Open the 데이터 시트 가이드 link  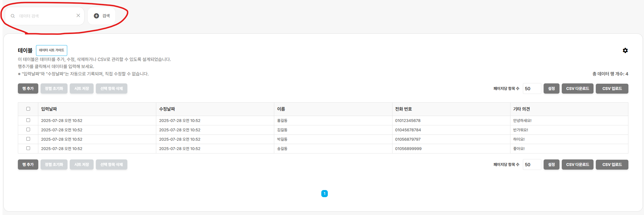coord(52,50)
